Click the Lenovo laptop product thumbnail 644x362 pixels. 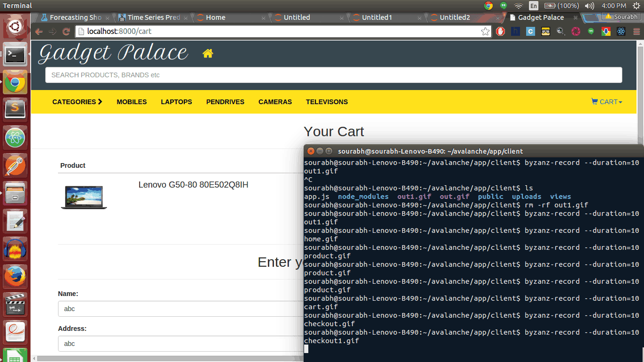tap(84, 197)
